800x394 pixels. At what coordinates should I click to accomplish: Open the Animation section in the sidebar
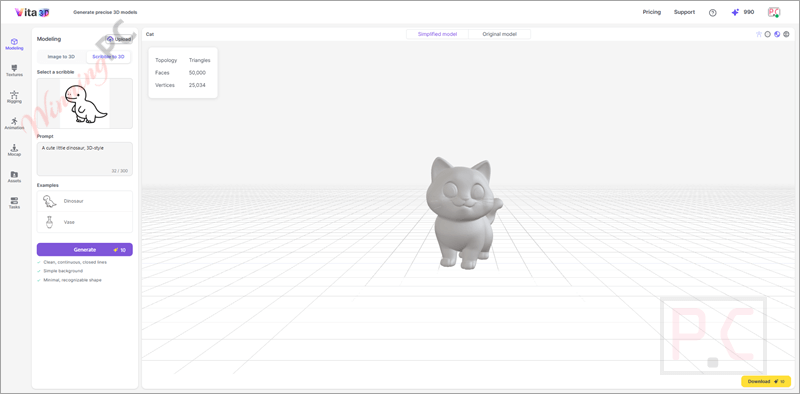tap(14, 124)
